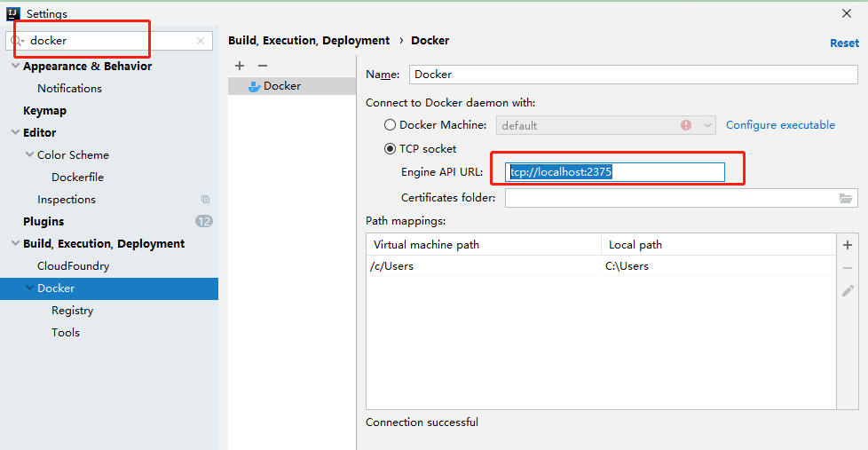This screenshot has width=868, height=450.
Task: Collapse the Color Scheme tree node
Action: coord(30,154)
